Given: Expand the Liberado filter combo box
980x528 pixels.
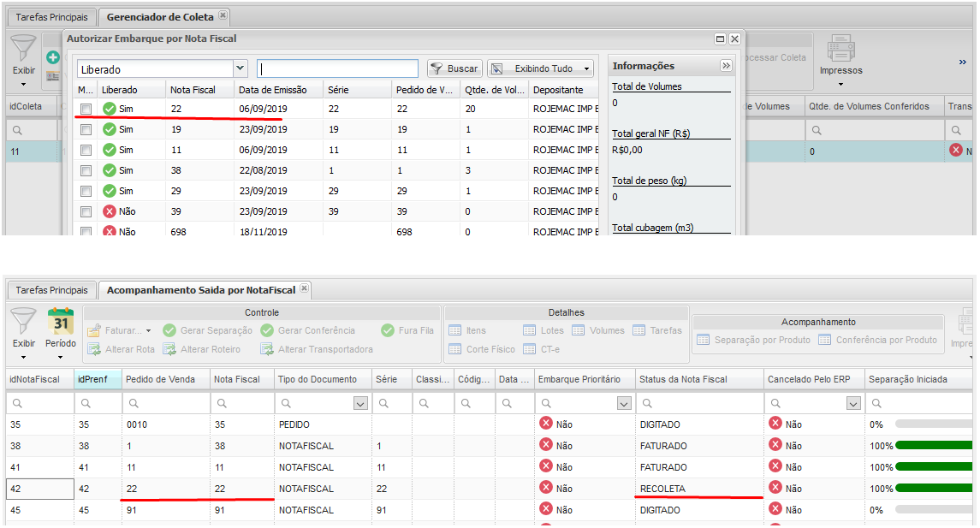Looking at the screenshot, I should (240, 68).
